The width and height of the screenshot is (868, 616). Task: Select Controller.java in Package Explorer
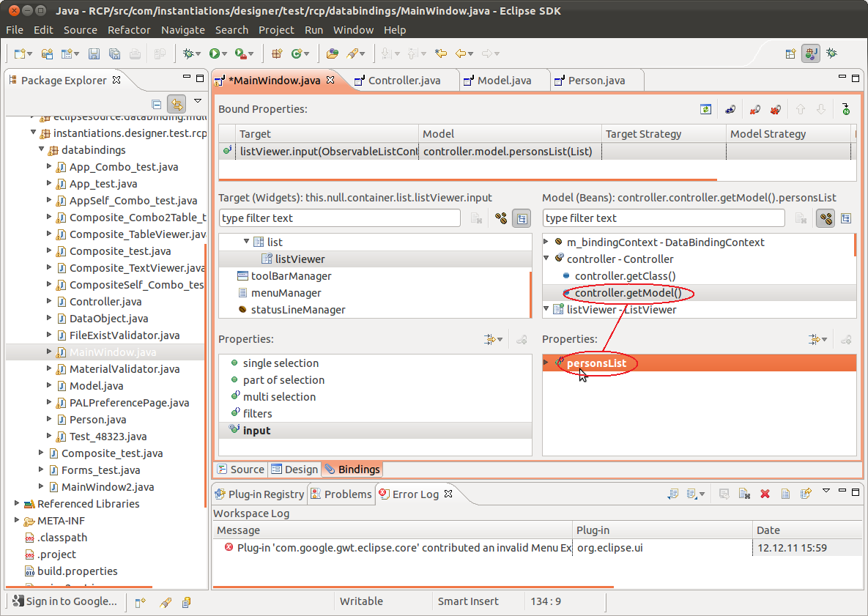click(x=105, y=302)
